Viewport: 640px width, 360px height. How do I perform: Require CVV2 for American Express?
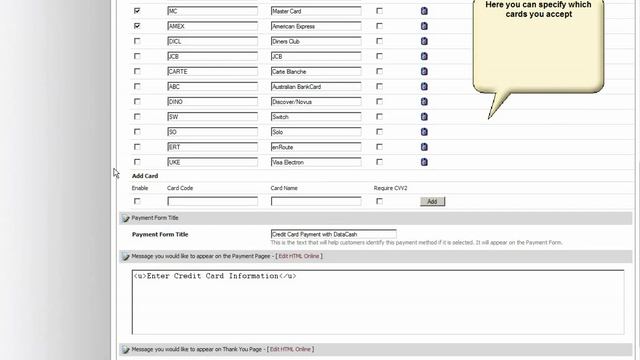pos(380,26)
